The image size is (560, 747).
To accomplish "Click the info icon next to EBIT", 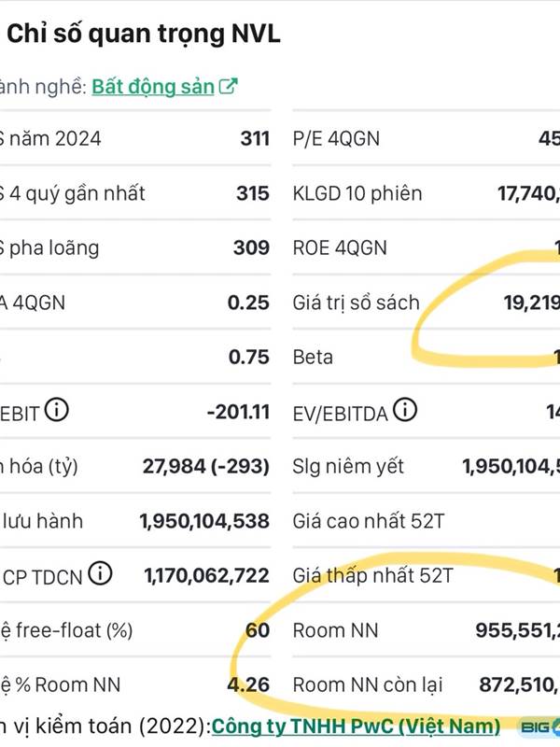I will tap(57, 410).
